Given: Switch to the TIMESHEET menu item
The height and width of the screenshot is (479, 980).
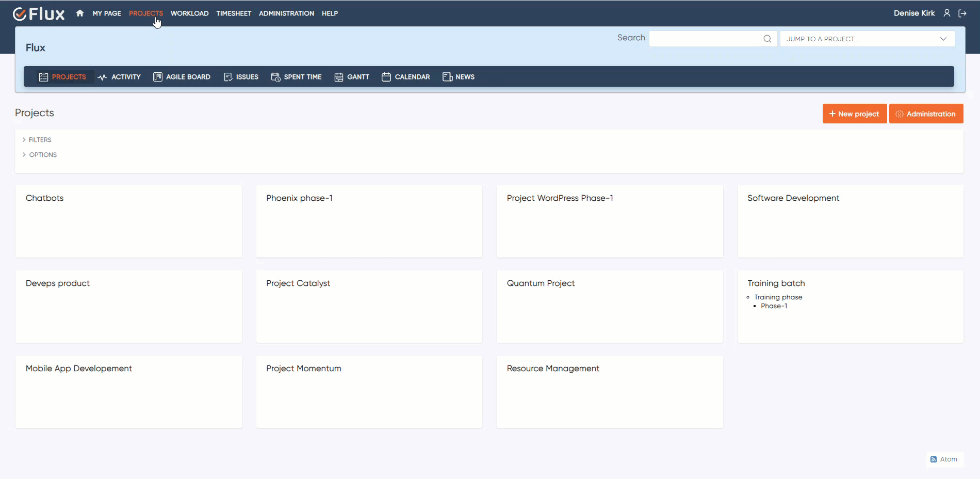Looking at the screenshot, I should click(x=234, y=13).
